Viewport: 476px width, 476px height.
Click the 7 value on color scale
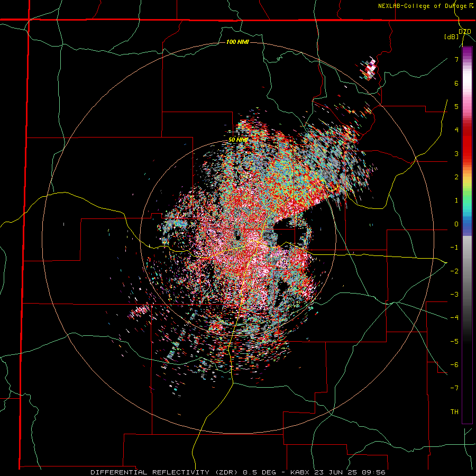[x=456, y=59]
